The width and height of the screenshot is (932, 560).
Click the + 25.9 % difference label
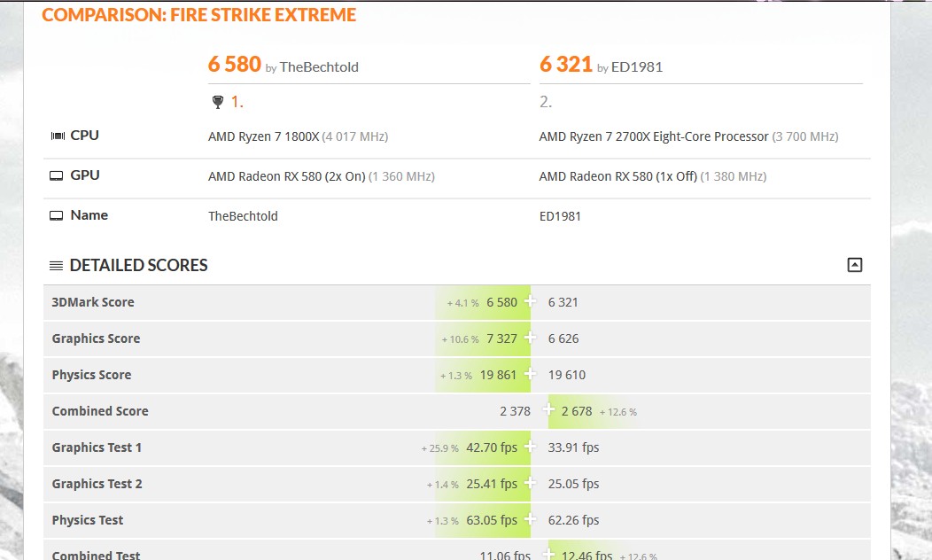click(x=439, y=448)
